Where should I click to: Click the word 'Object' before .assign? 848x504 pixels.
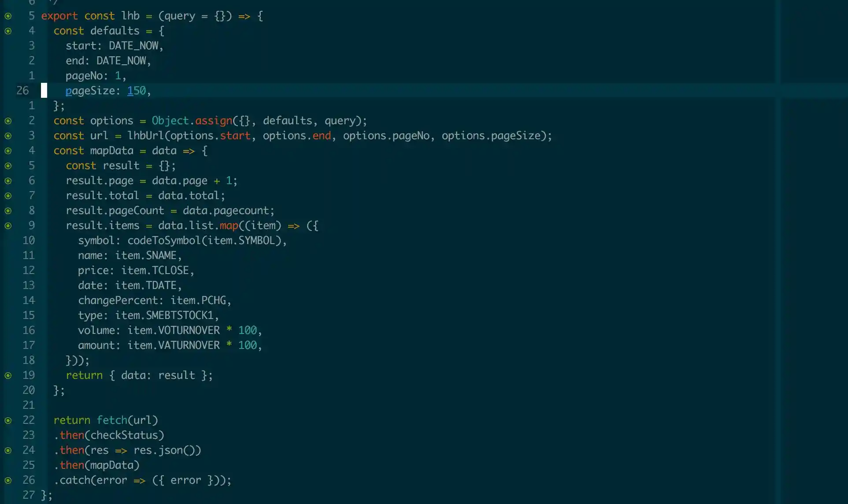(x=170, y=121)
